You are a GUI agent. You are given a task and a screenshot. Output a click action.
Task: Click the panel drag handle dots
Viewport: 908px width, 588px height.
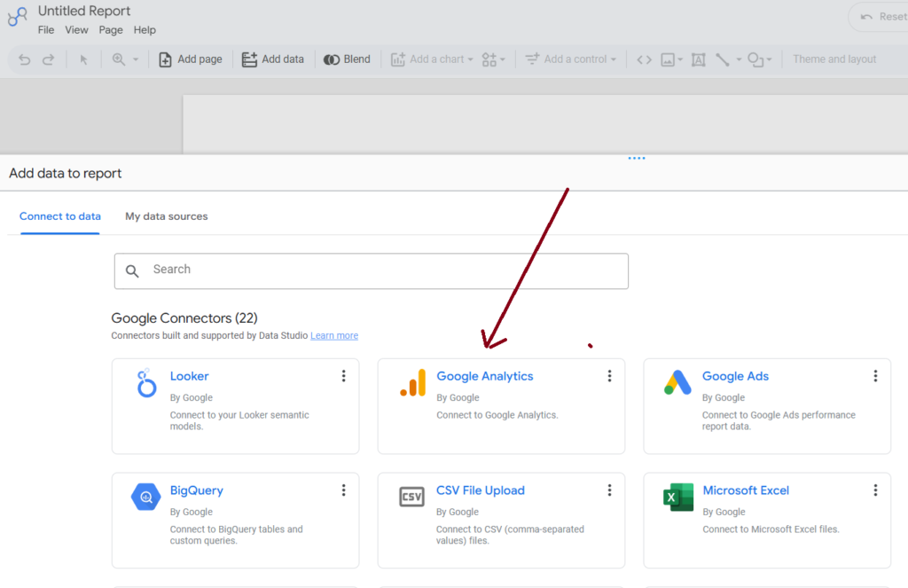[637, 158]
